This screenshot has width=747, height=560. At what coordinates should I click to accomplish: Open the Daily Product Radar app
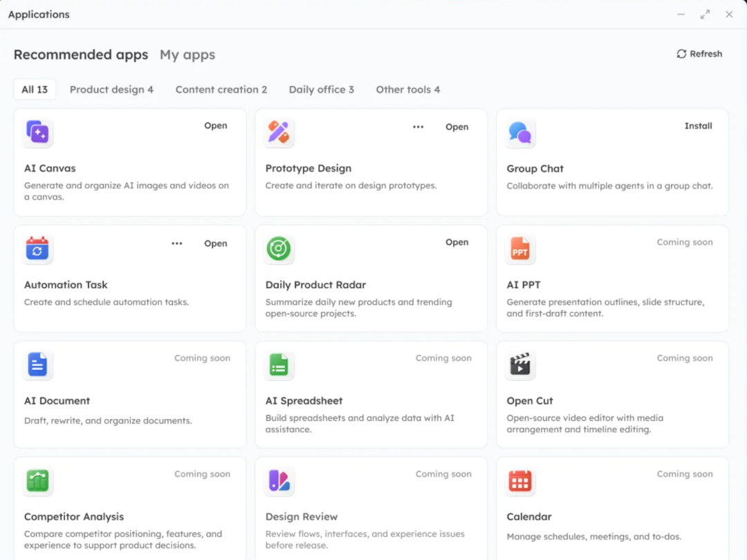click(457, 242)
